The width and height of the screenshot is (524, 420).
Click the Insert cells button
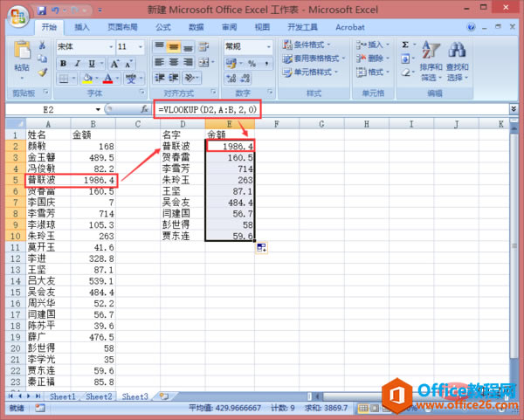[373, 45]
